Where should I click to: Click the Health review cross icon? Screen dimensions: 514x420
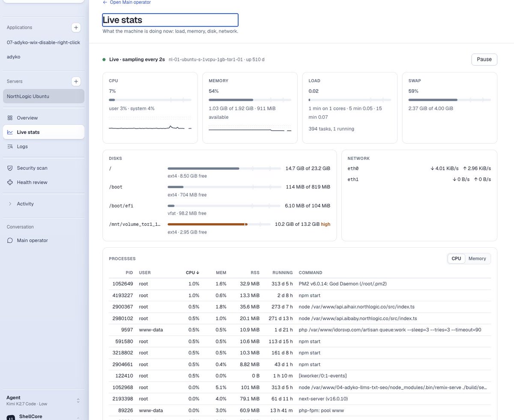10,182
